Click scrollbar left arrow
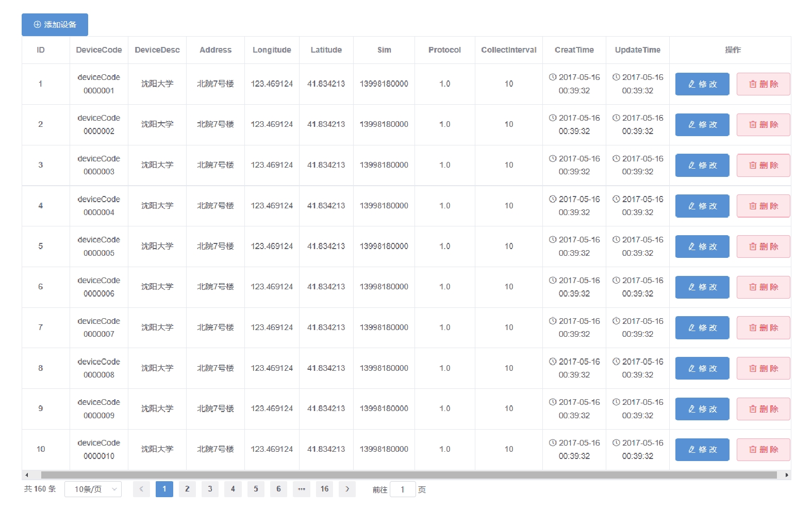 (x=26, y=475)
